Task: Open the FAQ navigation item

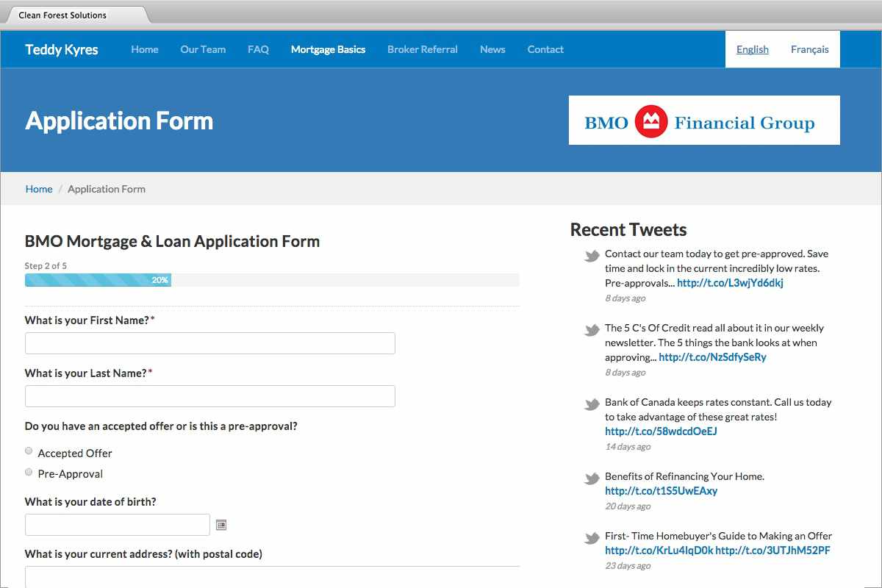Action: coord(258,49)
